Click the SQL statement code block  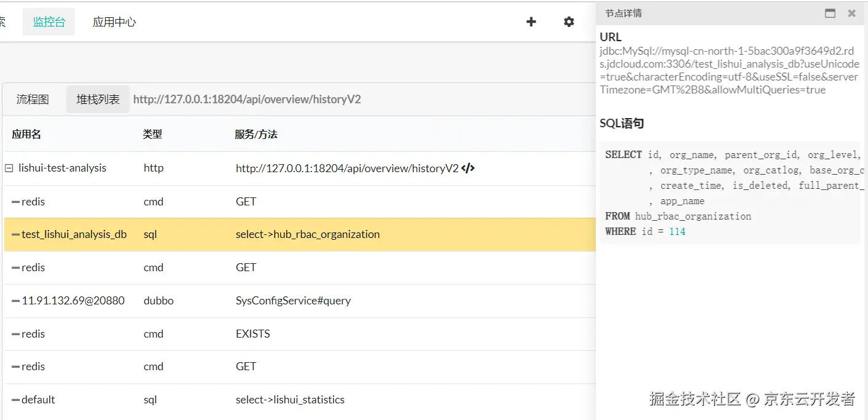click(731, 193)
